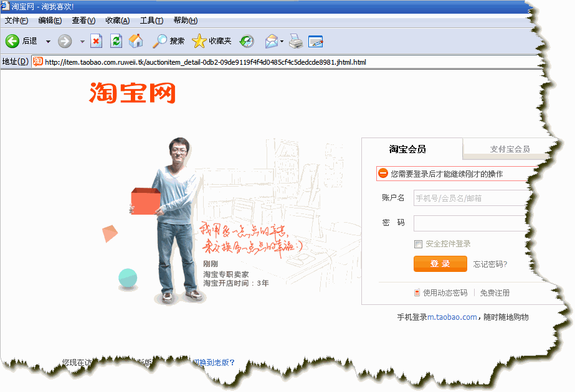Click the Taobao page icon in address bar
The image size is (575, 392).
click(x=38, y=62)
